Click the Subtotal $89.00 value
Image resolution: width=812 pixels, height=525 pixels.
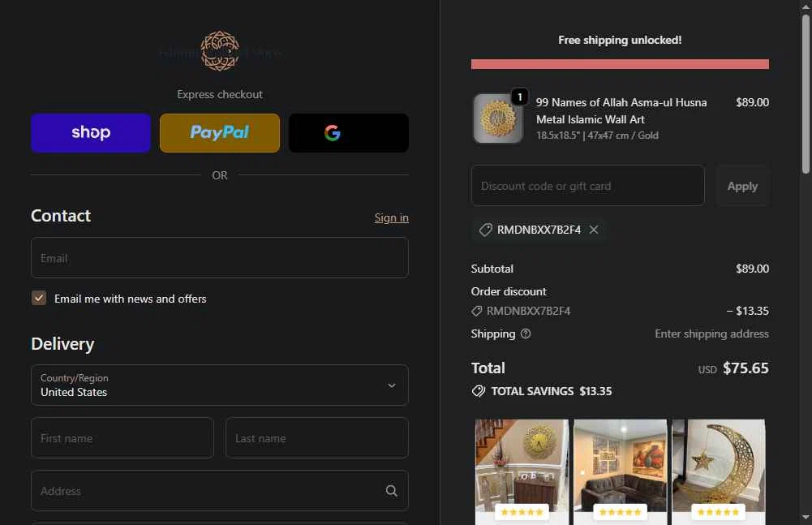[x=752, y=269]
